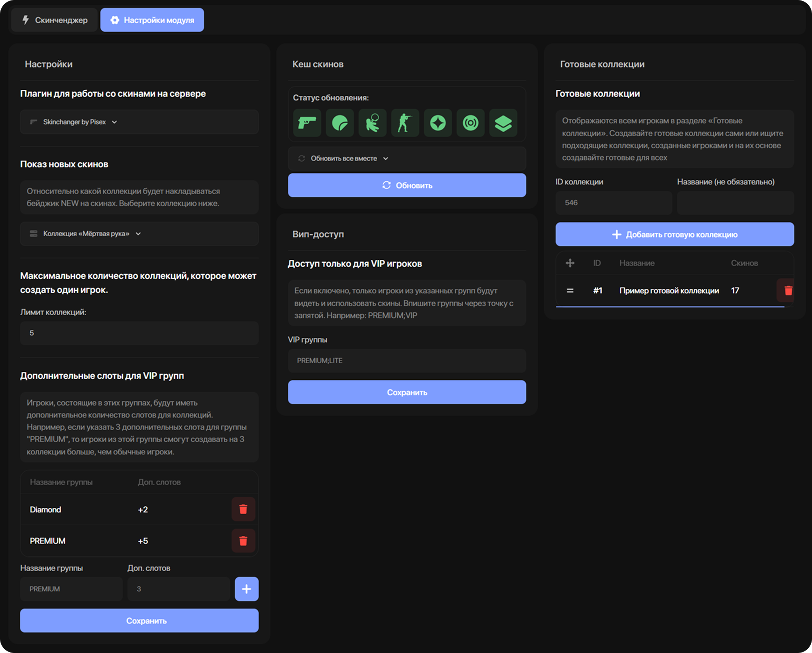Focus the Лимит коллекций input field
The height and width of the screenshot is (653, 812).
click(x=139, y=333)
